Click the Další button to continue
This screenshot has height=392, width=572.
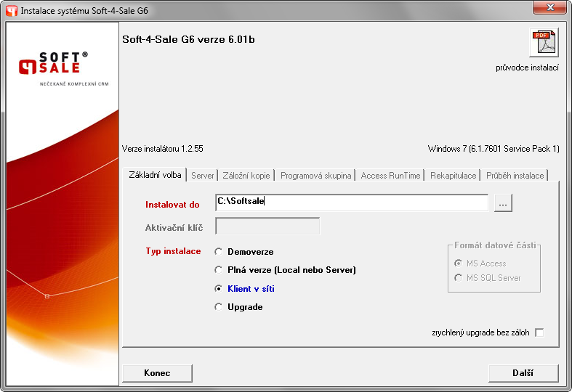coord(523,373)
